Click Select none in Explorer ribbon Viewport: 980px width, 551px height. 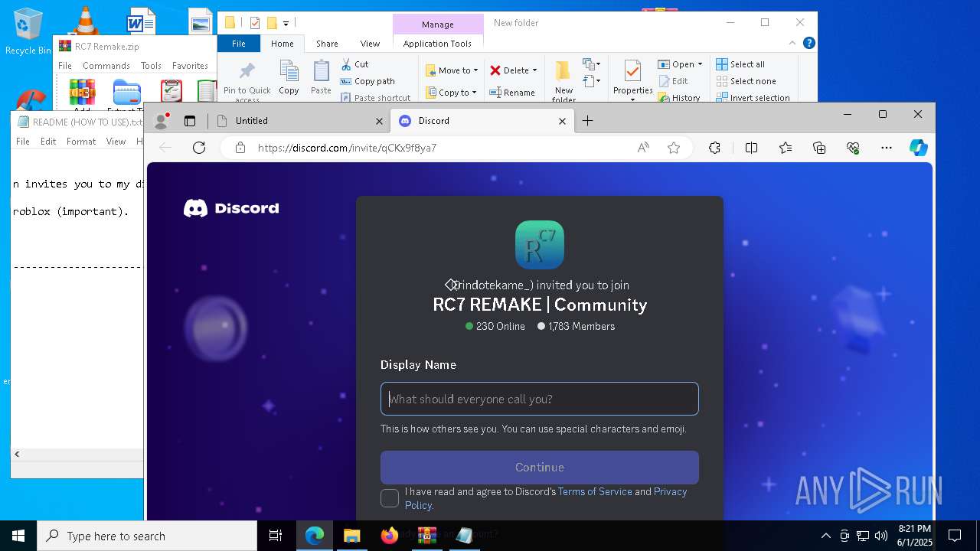pyautogui.click(x=746, y=81)
